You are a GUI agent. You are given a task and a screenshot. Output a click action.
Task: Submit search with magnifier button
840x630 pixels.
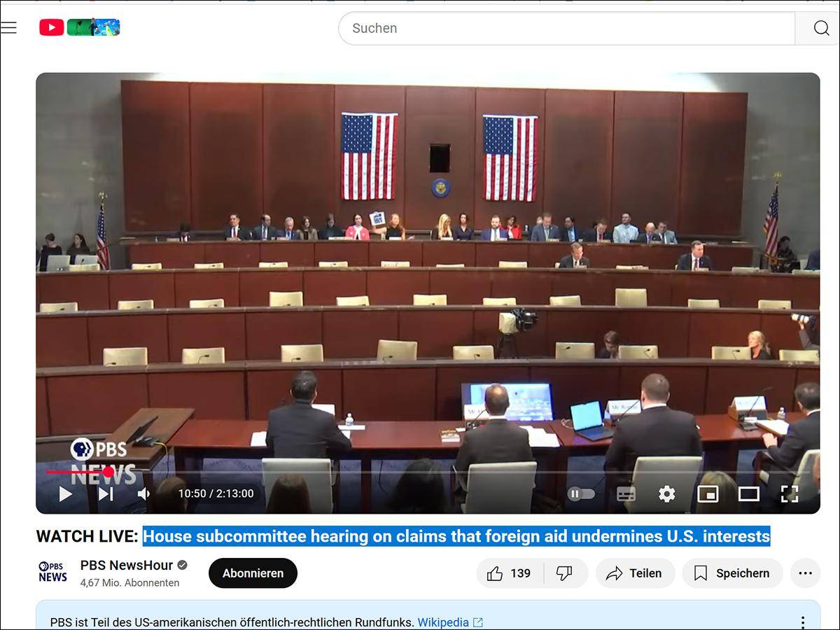point(820,28)
